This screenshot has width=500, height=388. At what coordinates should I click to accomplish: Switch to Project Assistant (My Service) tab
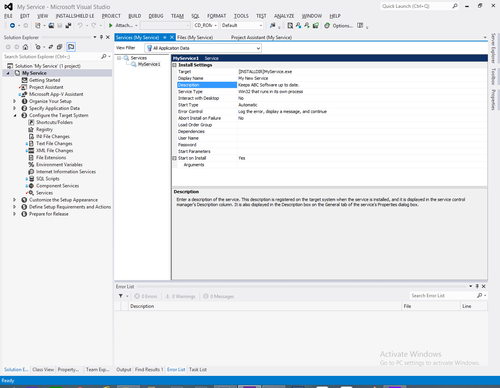261,37
